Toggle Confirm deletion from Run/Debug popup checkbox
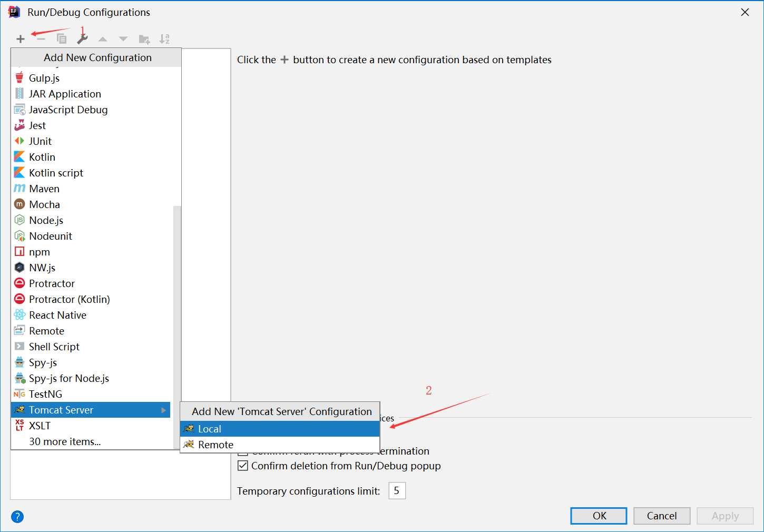The image size is (764, 532). tap(243, 466)
